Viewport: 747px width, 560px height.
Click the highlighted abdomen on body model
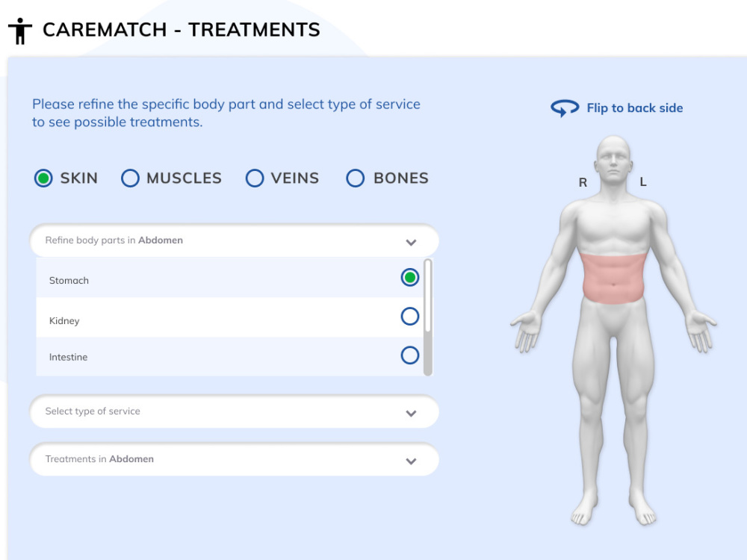(x=613, y=279)
